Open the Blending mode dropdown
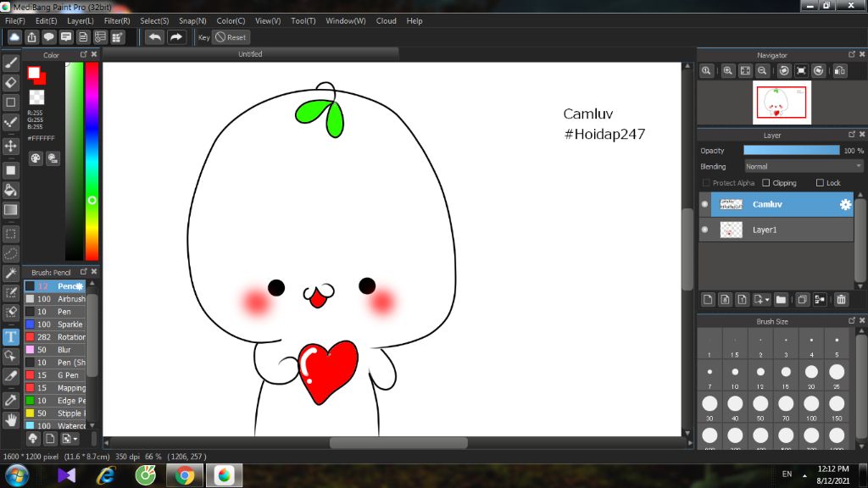 (x=804, y=167)
